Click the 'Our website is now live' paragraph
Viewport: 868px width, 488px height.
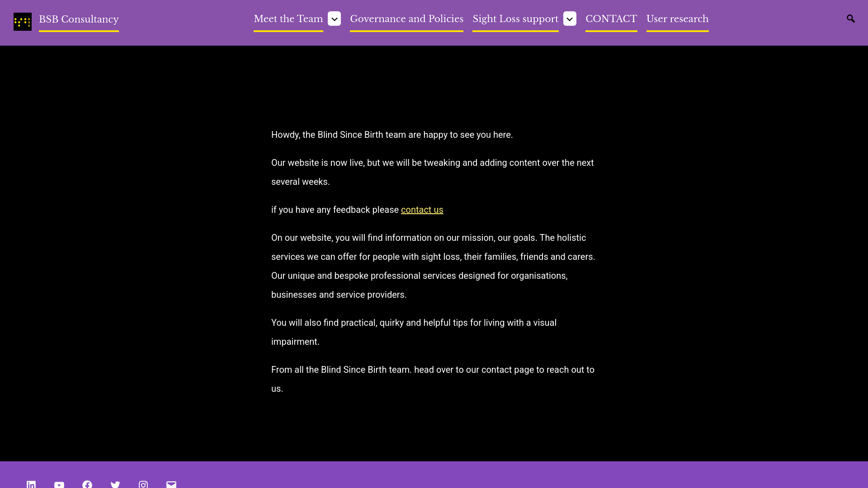(432, 172)
